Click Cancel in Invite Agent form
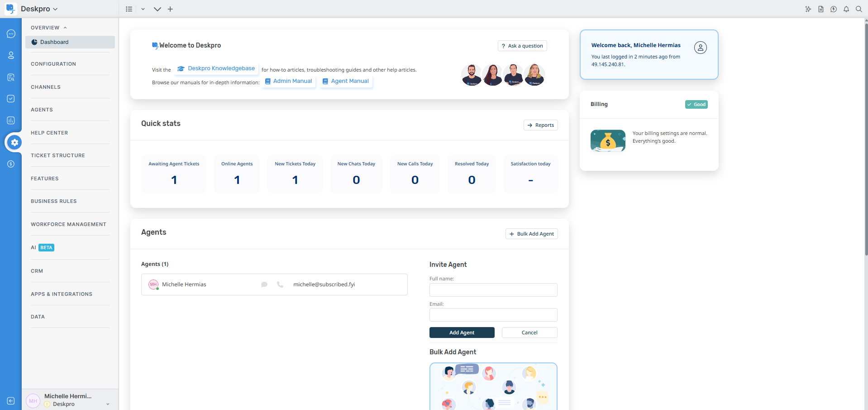This screenshot has height=410, width=868. pos(529,333)
